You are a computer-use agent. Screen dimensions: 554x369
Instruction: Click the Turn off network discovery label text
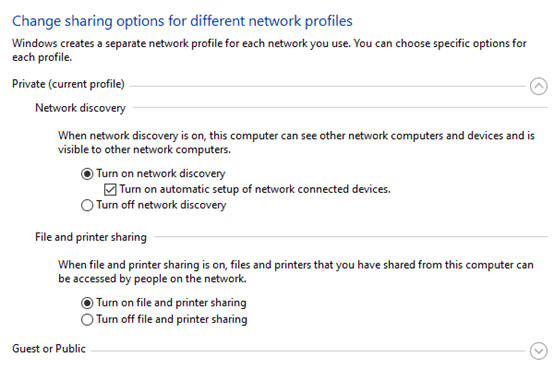[x=161, y=205]
